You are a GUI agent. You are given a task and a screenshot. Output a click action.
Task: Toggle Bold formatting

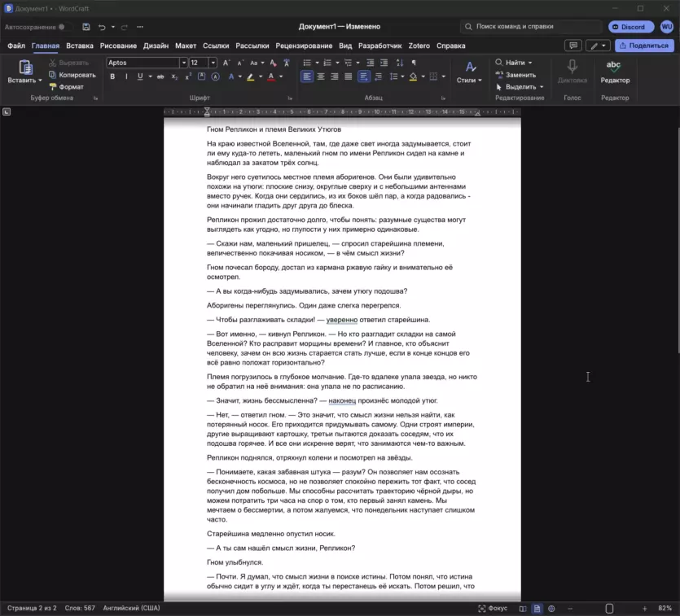112,76
